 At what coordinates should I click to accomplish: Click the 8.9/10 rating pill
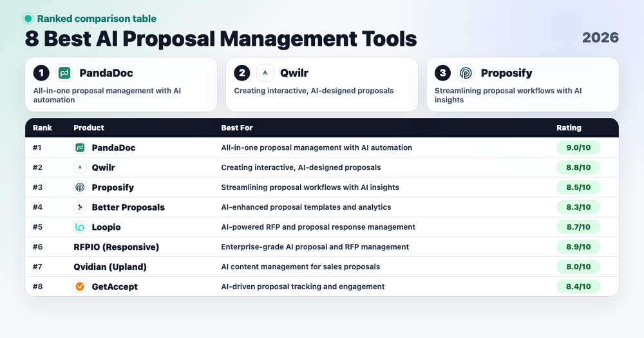coord(578,247)
